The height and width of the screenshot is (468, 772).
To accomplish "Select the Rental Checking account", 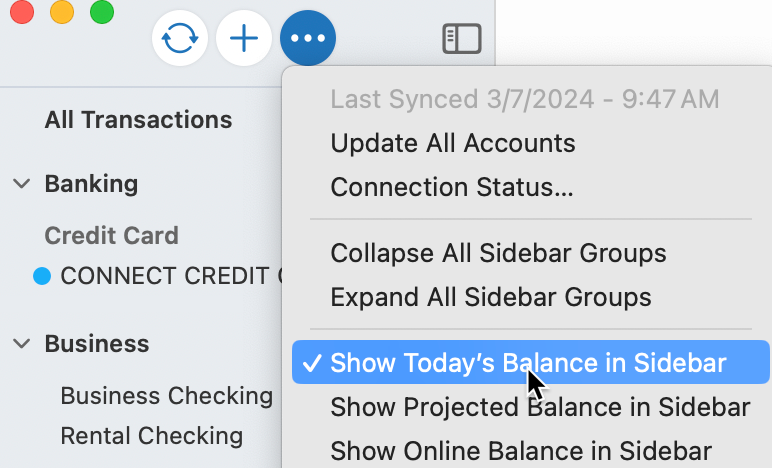I will click(152, 436).
